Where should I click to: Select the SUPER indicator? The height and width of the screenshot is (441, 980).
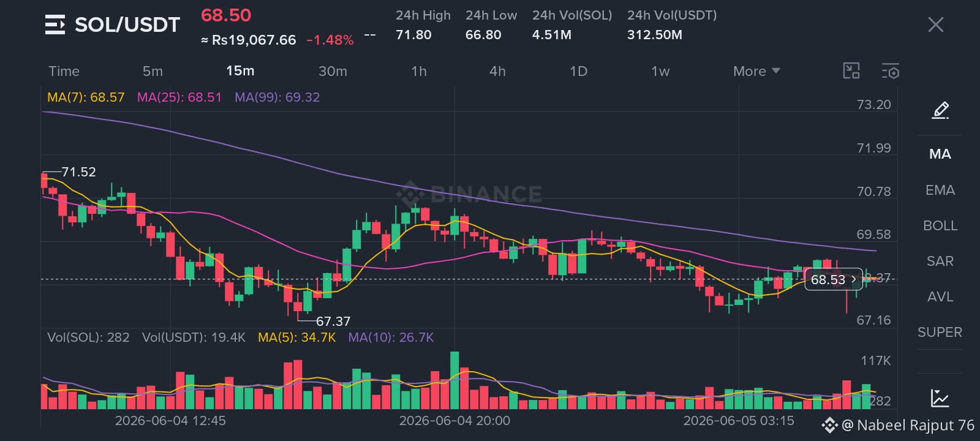[940, 333]
